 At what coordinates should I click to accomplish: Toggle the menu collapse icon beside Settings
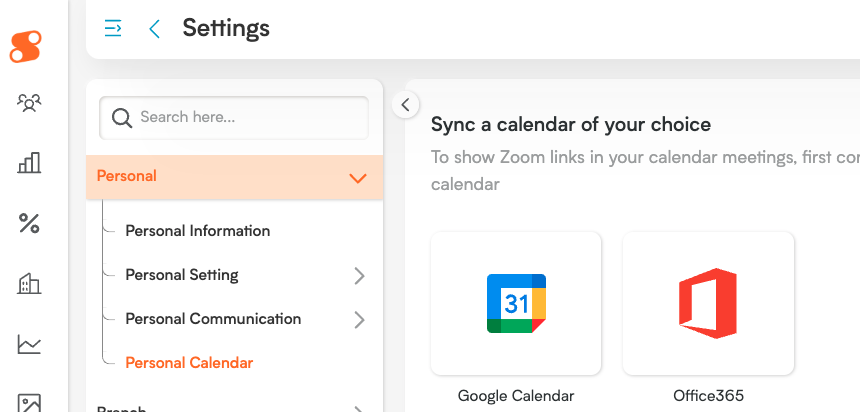coord(114,28)
